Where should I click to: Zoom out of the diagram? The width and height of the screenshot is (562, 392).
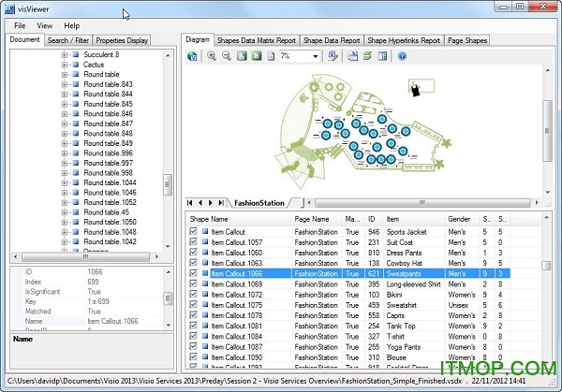[x=227, y=56]
